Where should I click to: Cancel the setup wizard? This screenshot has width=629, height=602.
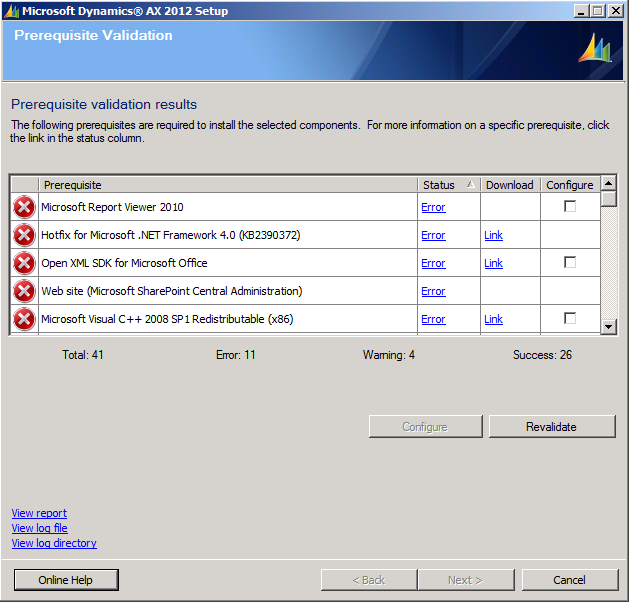pyautogui.click(x=570, y=580)
